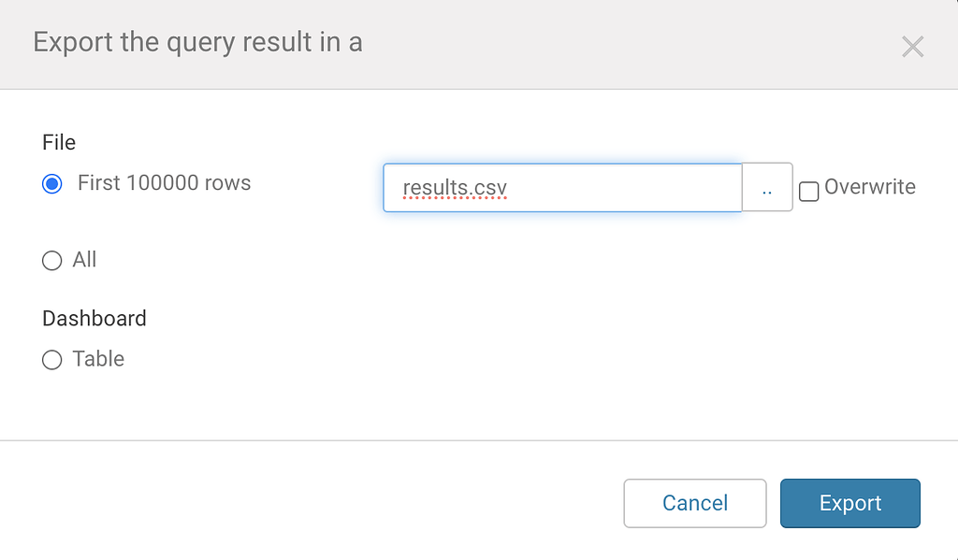Dismiss the export window via Cancel
Image resolution: width=958 pixels, height=560 pixels.
pyautogui.click(x=694, y=503)
